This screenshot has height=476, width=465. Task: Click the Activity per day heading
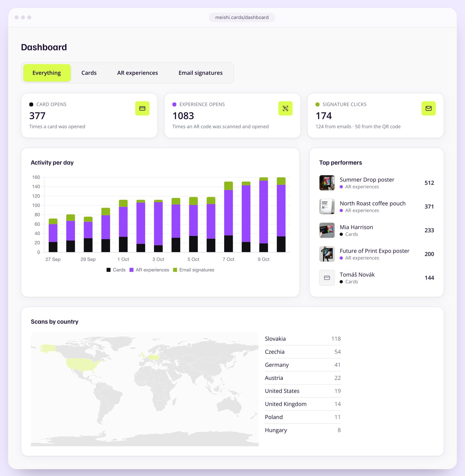(52, 163)
